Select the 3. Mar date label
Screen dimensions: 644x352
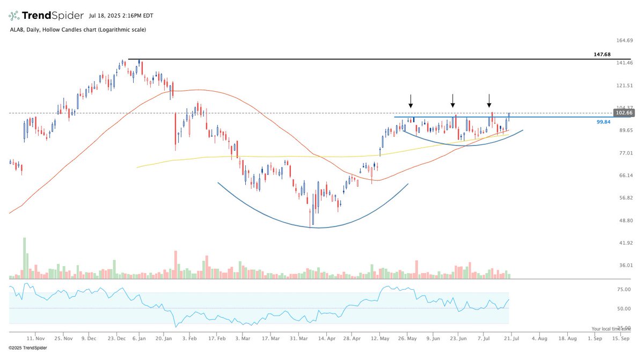point(243,339)
